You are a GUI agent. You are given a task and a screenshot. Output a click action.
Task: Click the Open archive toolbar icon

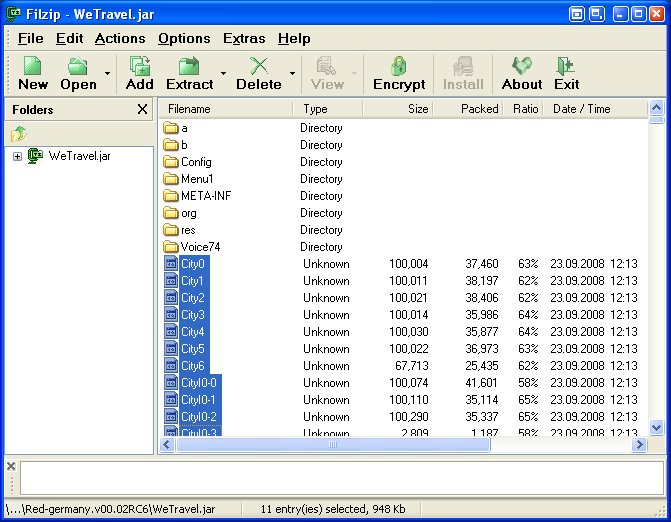tap(78, 66)
